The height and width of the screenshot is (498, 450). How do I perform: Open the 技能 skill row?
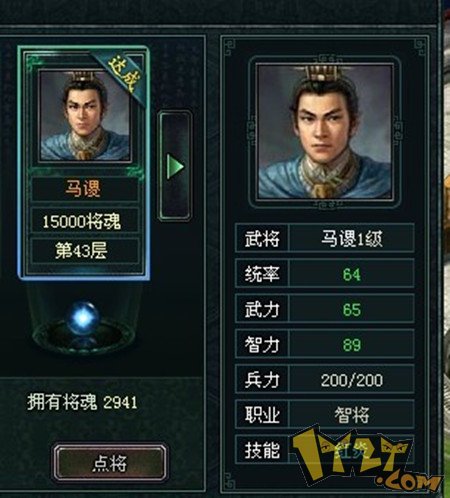point(325,450)
